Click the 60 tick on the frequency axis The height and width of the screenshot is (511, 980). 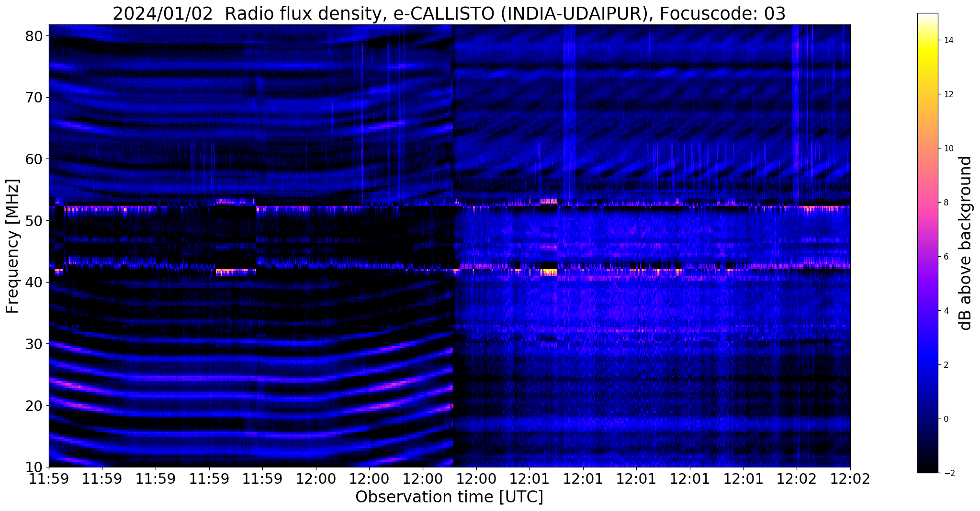(x=35, y=159)
